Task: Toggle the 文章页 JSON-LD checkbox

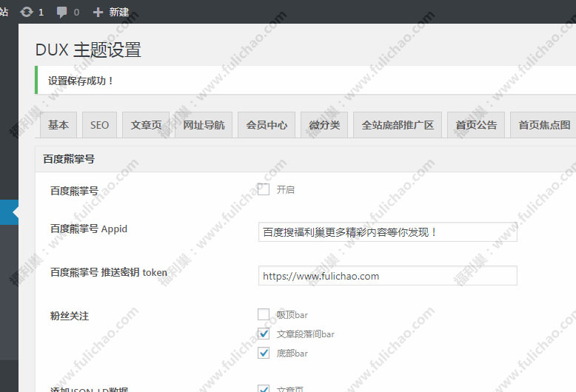Action: pos(264,388)
